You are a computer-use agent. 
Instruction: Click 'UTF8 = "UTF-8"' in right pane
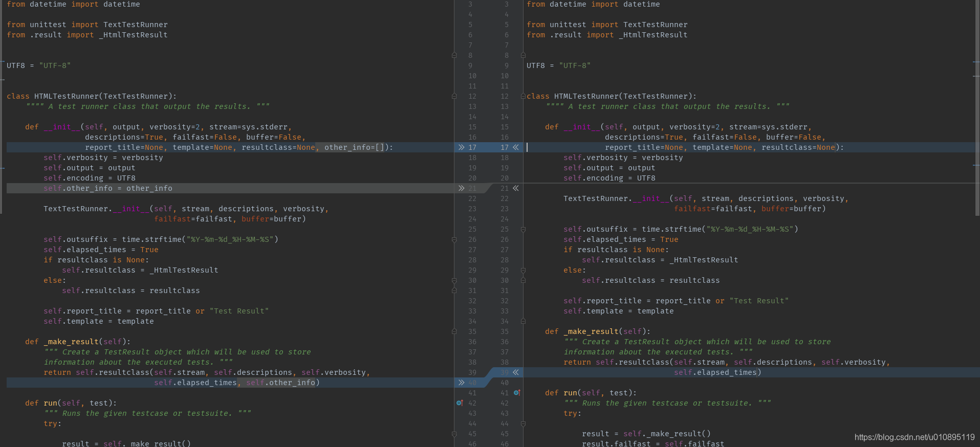(558, 65)
